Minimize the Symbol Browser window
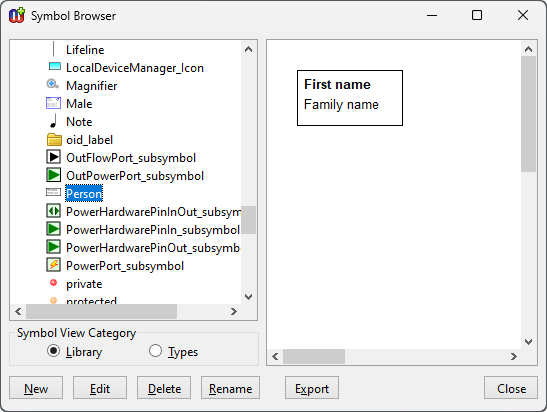This screenshot has width=547, height=412. [x=432, y=15]
